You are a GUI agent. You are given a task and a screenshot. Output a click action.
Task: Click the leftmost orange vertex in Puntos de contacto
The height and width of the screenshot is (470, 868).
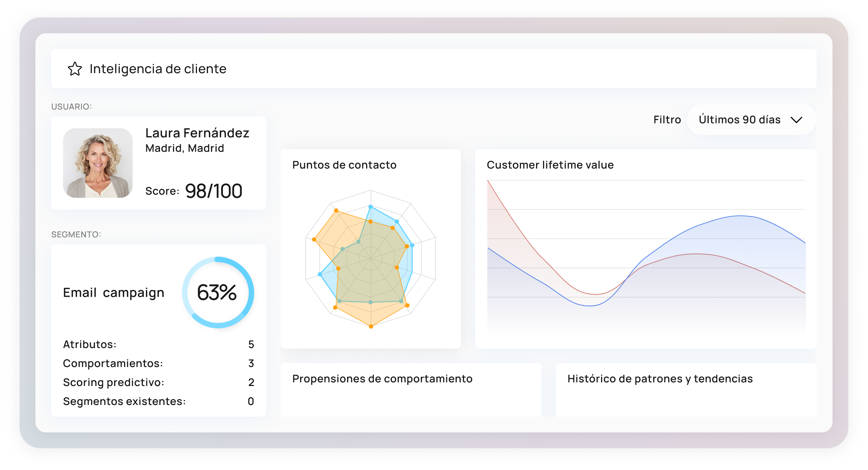[x=314, y=239]
